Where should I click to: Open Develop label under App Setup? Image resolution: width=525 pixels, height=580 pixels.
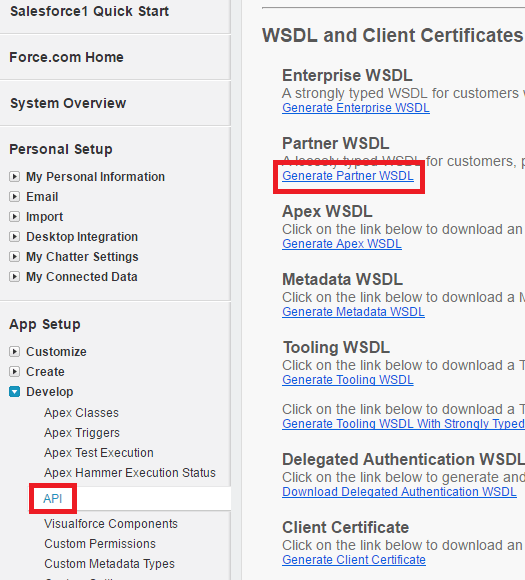click(x=50, y=392)
